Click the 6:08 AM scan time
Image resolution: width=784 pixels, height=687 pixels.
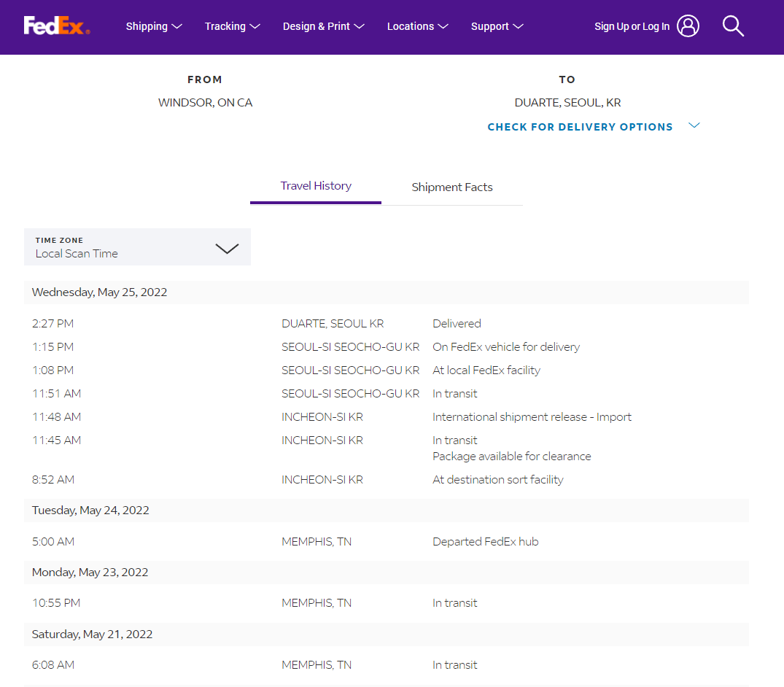point(53,665)
